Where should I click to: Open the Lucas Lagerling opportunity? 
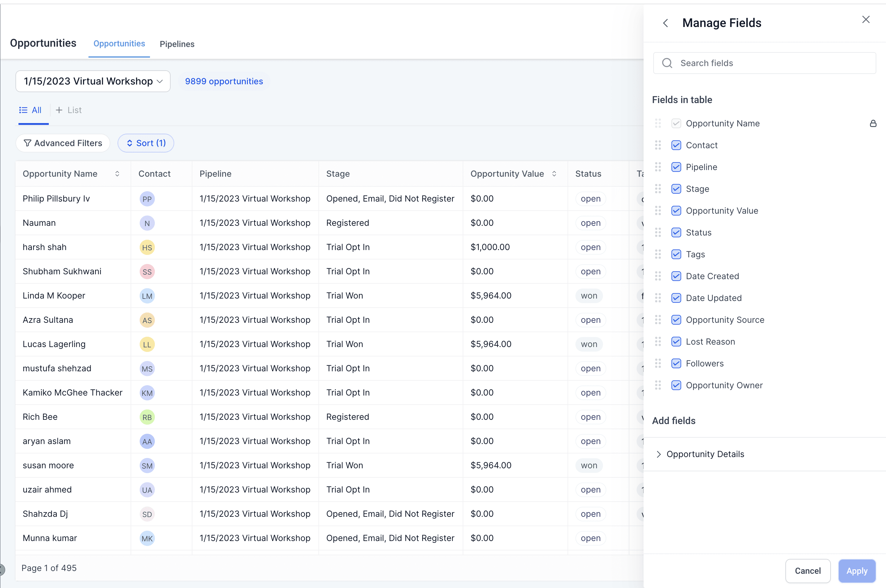(54, 344)
